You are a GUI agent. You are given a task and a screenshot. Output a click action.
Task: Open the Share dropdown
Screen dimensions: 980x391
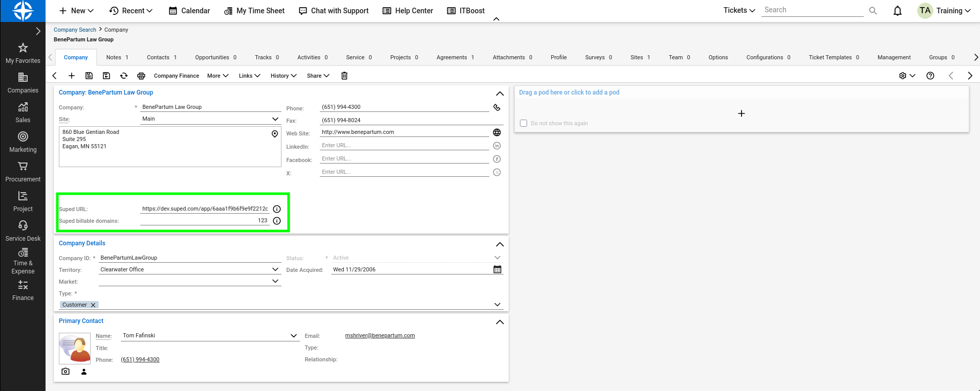pos(318,76)
